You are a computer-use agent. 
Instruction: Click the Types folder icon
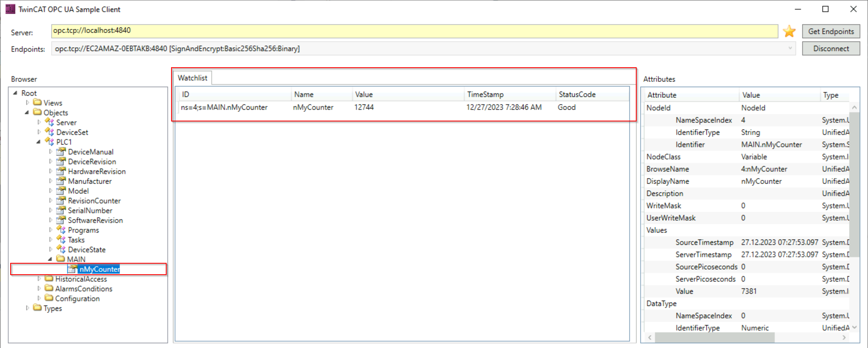[37, 307]
